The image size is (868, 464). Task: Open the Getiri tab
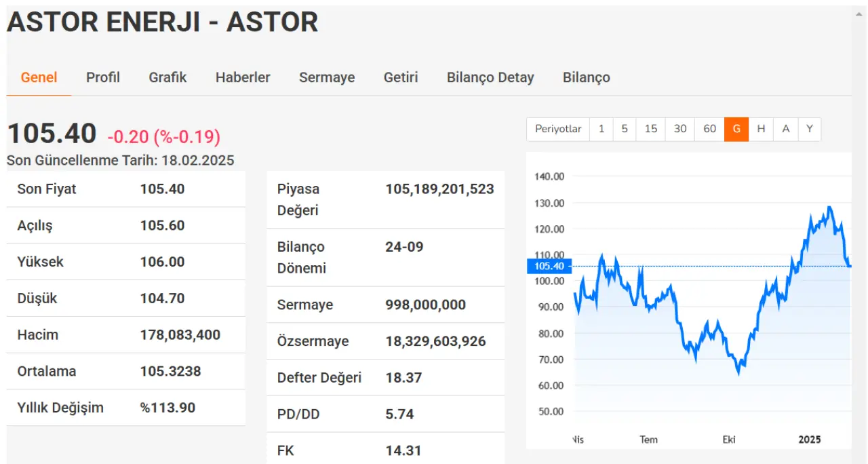click(401, 77)
